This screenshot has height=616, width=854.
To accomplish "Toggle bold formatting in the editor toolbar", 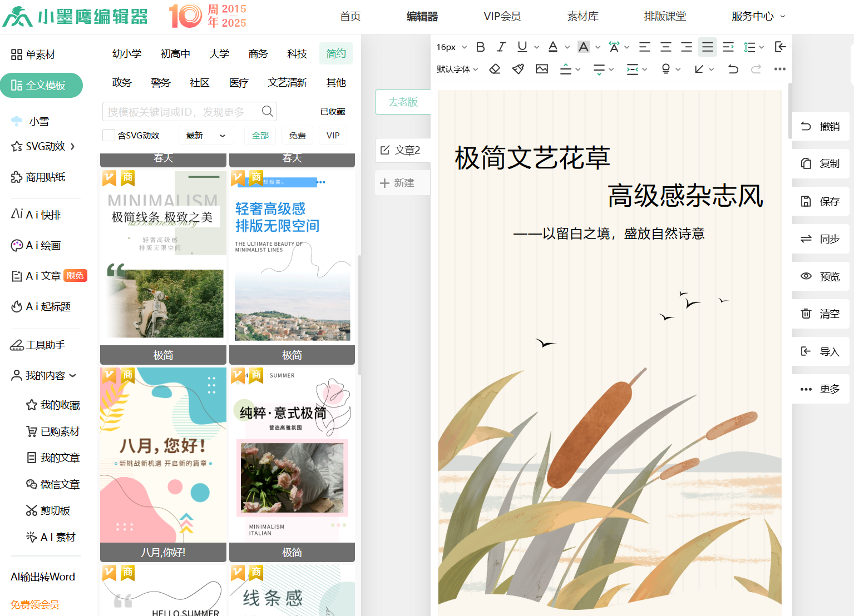I will 481,47.
